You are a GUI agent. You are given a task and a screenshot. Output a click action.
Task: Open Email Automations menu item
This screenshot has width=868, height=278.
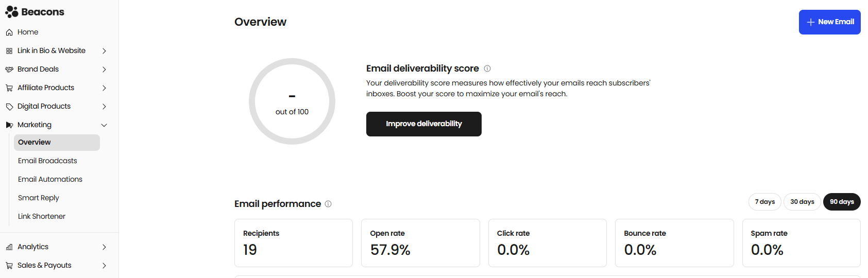[50, 179]
